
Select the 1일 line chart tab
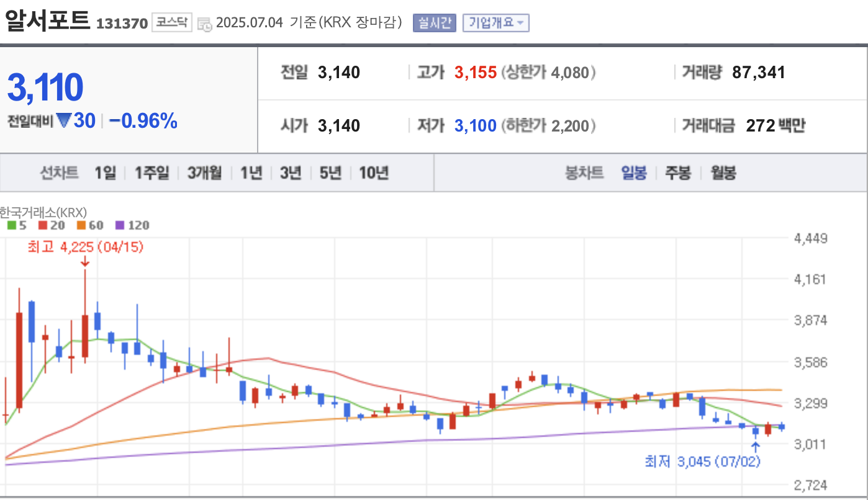pyautogui.click(x=105, y=173)
